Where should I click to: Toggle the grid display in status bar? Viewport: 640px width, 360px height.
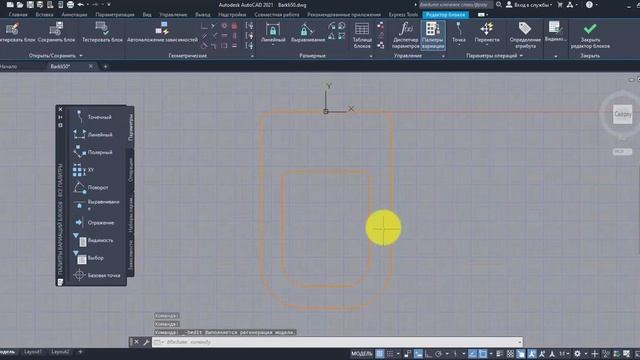coord(380,353)
